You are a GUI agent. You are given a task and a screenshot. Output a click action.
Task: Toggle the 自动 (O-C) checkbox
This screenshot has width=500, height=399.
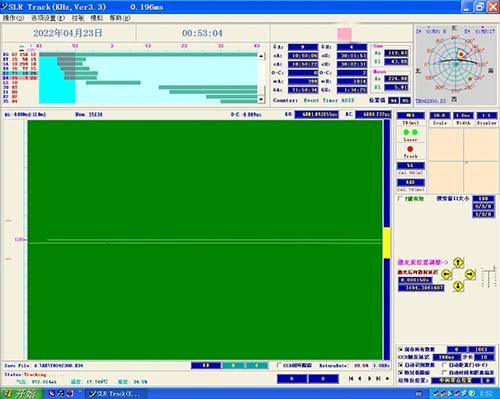pyautogui.click(x=444, y=365)
